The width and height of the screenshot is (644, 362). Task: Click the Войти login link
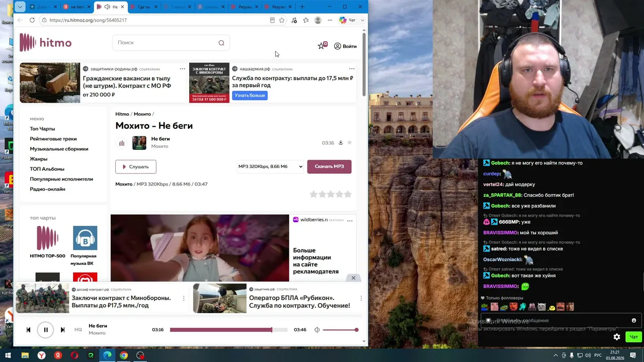tap(345, 46)
